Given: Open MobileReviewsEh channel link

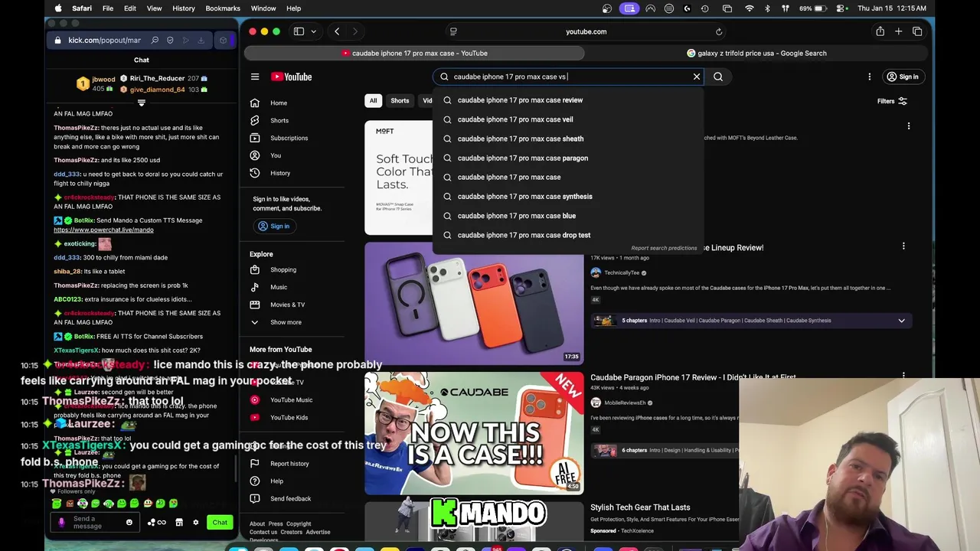Looking at the screenshot, I should click(626, 403).
